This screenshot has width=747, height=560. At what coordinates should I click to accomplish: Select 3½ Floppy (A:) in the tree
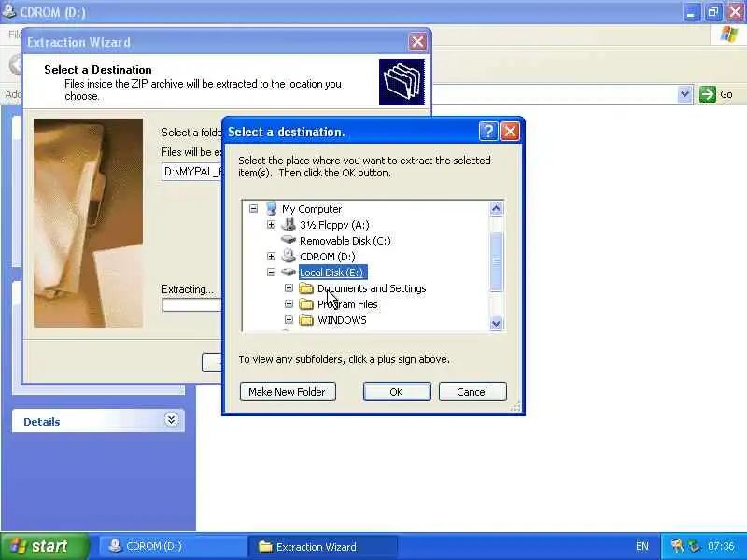(x=334, y=225)
